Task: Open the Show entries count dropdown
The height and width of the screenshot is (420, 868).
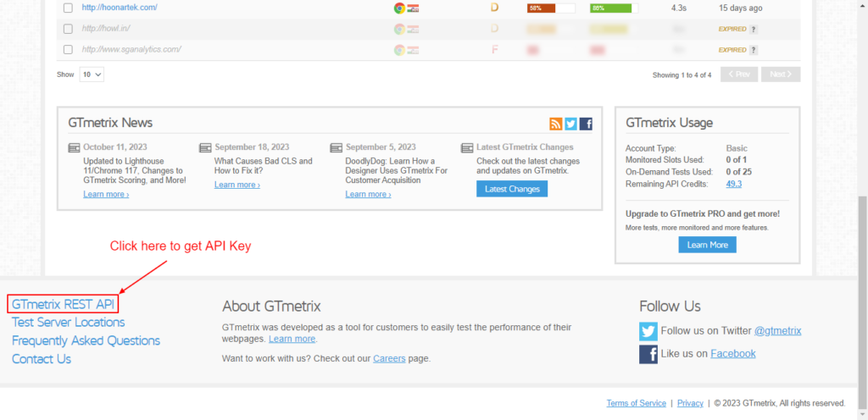Action: click(x=92, y=75)
